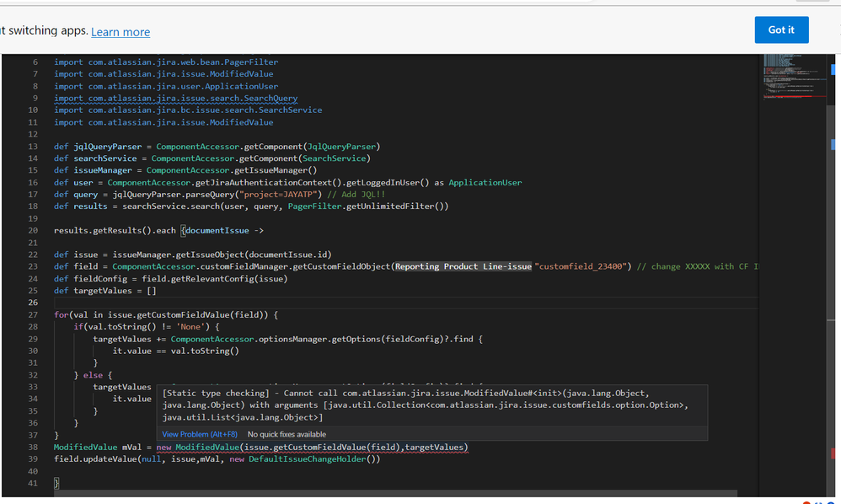Viewport: 841px width, 504px height.
Task: Click the closing brace on line 41
Action: [56, 483]
